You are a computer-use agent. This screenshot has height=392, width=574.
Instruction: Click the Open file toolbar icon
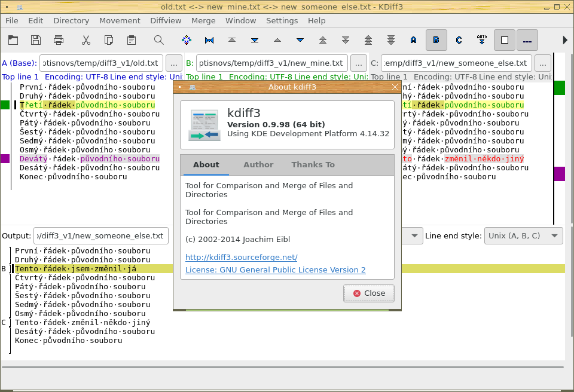click(13, 40)
